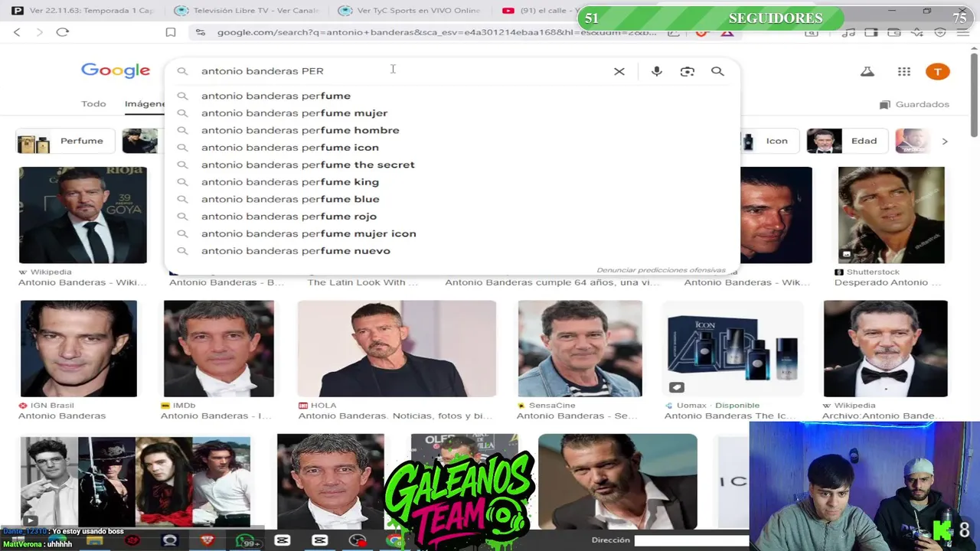Open Brave browser in the taskbar
The width and height of the screenshot is (980, 551).
pos(207,540)
